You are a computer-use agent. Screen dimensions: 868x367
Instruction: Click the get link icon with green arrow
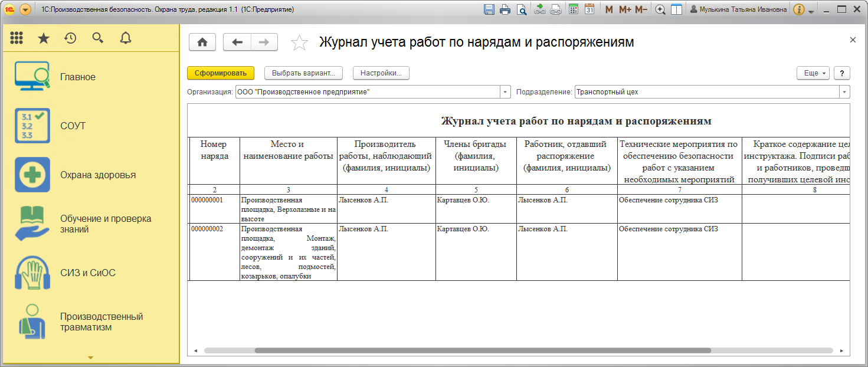[539, 9]
